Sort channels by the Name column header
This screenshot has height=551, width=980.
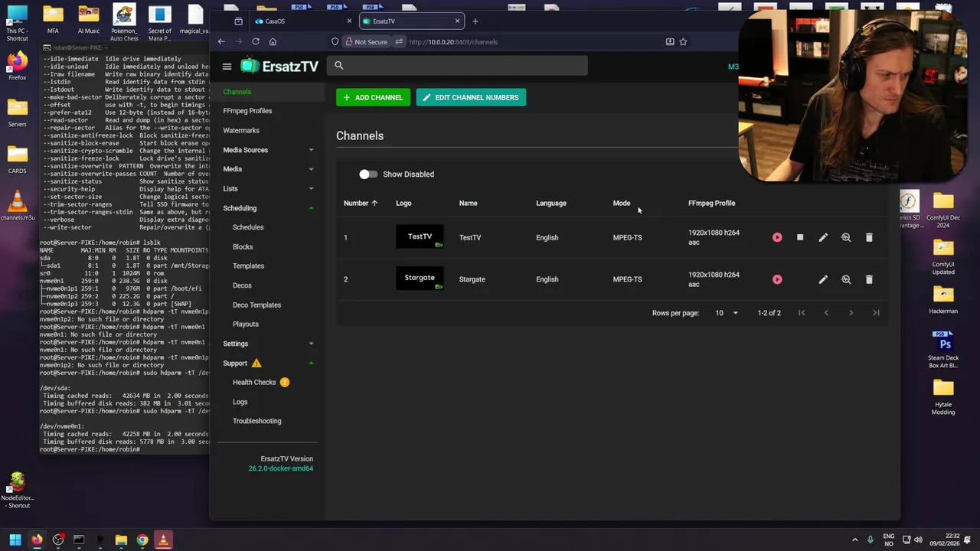(468, 203)
